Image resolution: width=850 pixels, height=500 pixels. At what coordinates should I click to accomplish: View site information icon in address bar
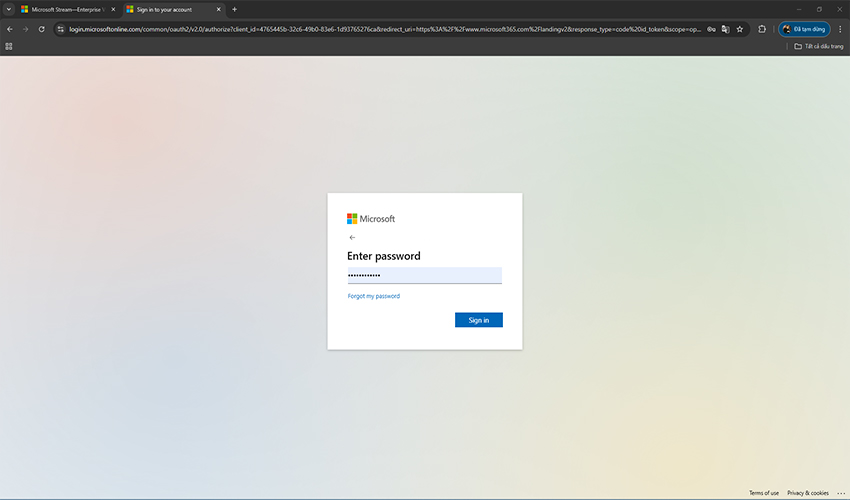61,29
